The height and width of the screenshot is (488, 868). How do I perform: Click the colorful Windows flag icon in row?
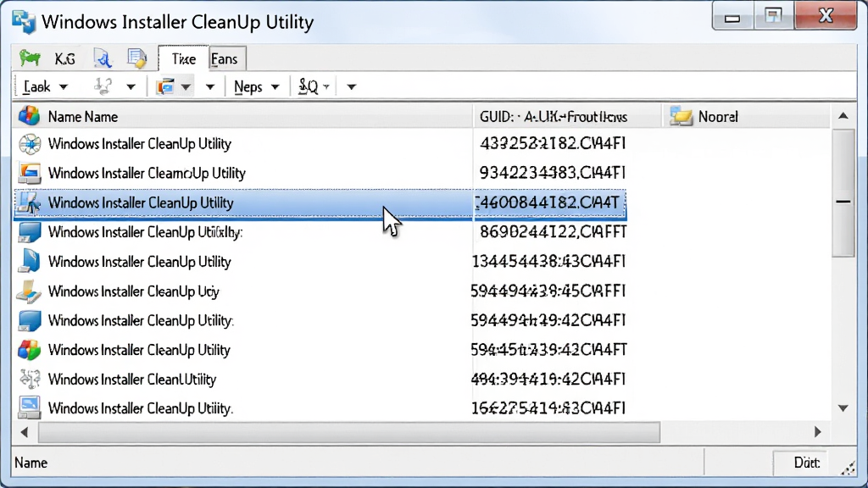(30, 350)
